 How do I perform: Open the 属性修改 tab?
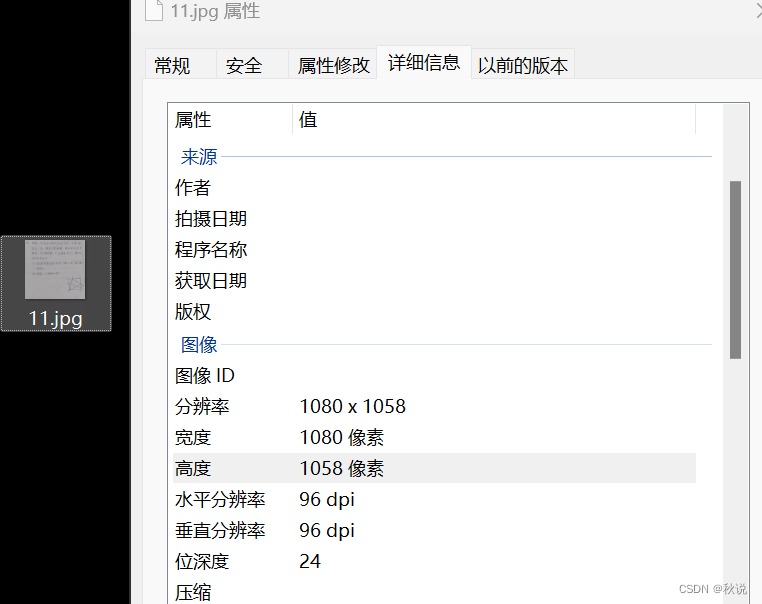pos(333,65)
